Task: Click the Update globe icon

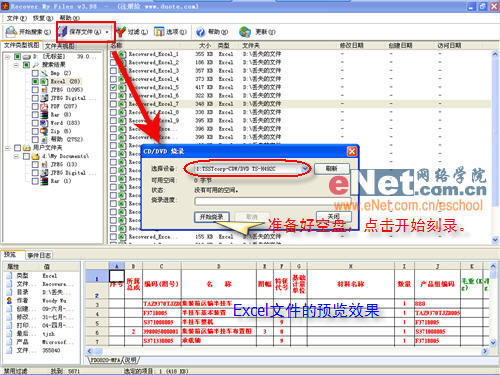Action: [245, 32]
